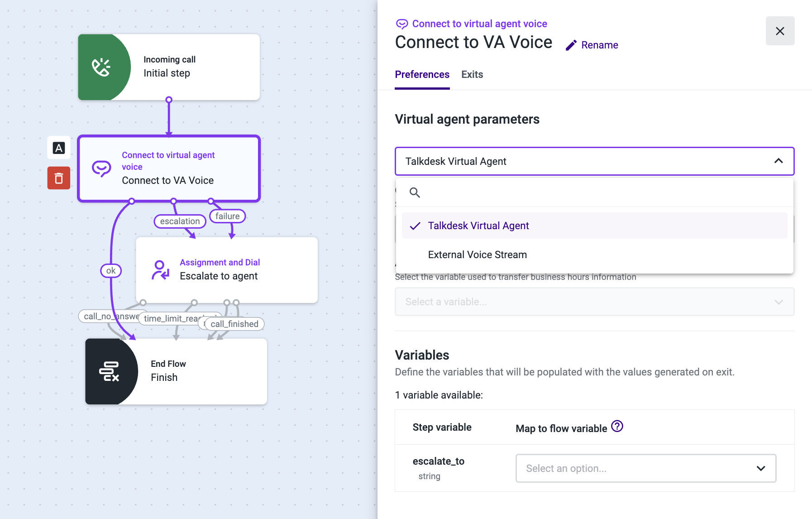Viewport: 812px width, 519px height.
Task: Open the Select a variable dropdown
Action: (594, 302)
